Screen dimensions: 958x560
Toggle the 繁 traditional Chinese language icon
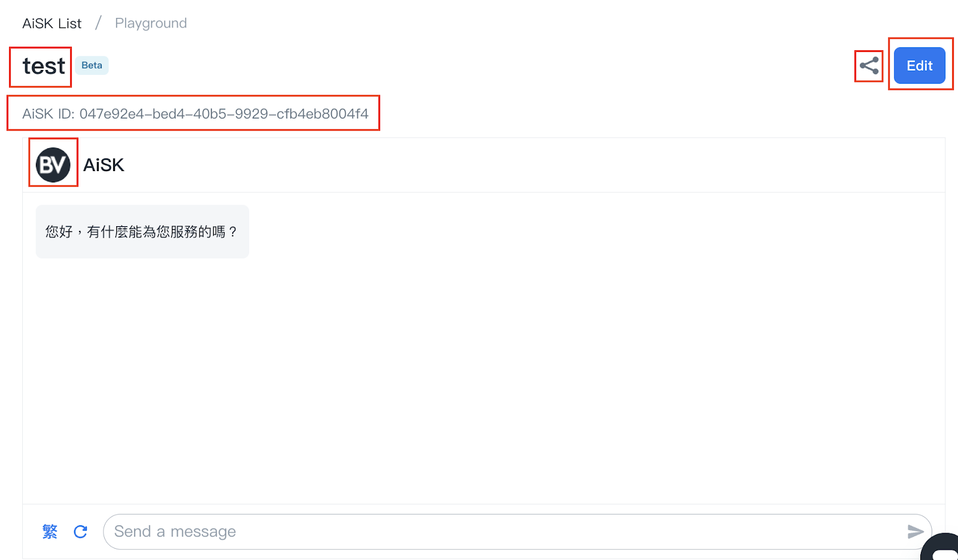pyautogui.click(x=50, y=531)
